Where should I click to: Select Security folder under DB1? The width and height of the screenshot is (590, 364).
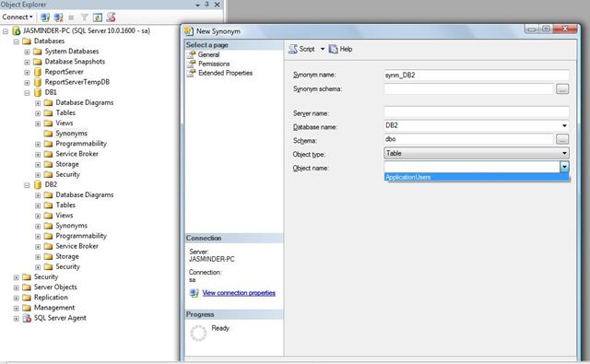[67, 174]
